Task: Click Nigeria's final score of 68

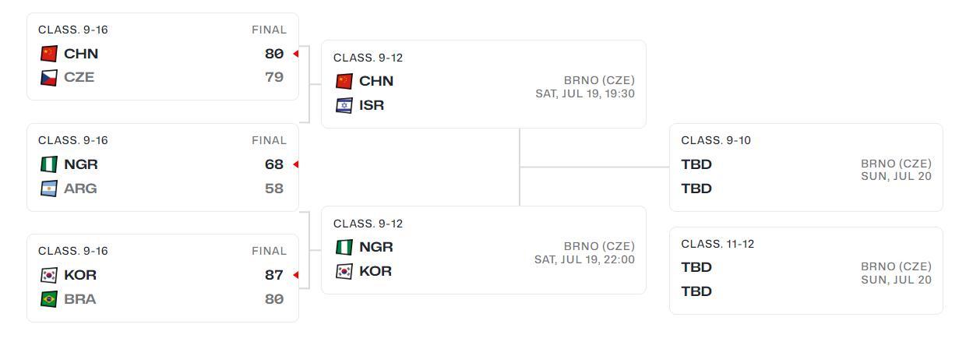Action: click(x=274, y=164)
